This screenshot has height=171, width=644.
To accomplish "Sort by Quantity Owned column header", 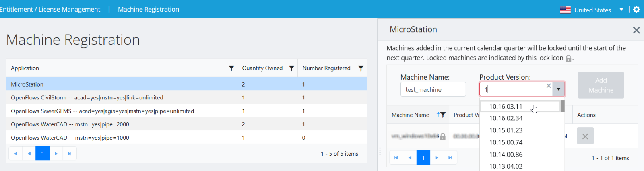I will [262, 68].
